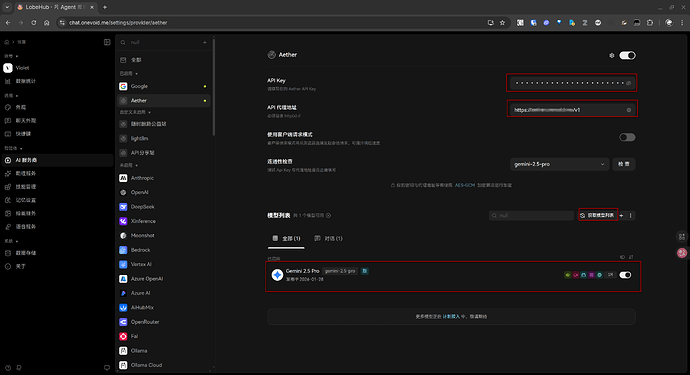Open the DeepSeek provider settings
Image resolution: width=690 pixels, height=375 pixels.
[x=163, y=207]
